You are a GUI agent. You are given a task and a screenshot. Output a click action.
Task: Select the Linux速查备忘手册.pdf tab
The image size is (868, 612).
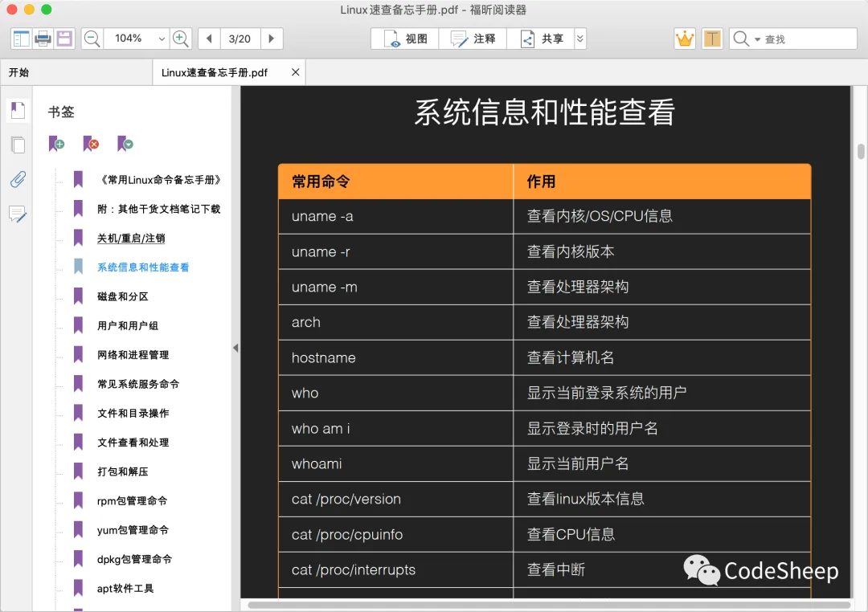215,72
